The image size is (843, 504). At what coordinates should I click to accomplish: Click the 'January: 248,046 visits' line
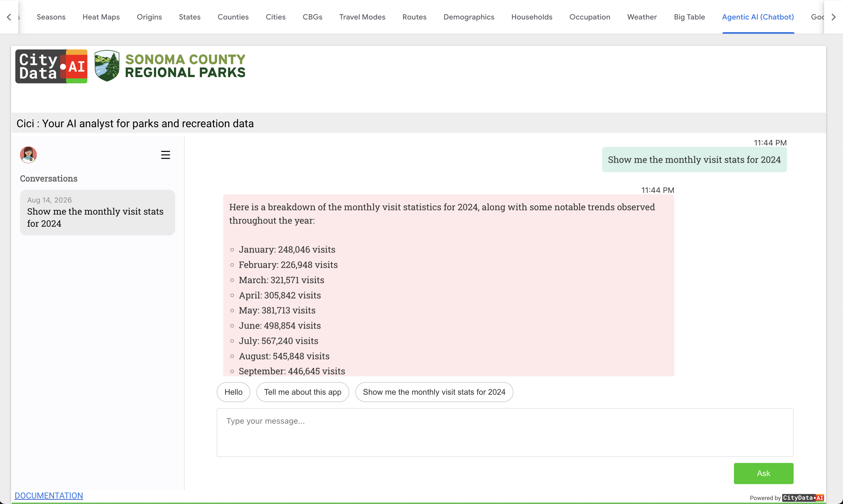[x=287, y=250]
